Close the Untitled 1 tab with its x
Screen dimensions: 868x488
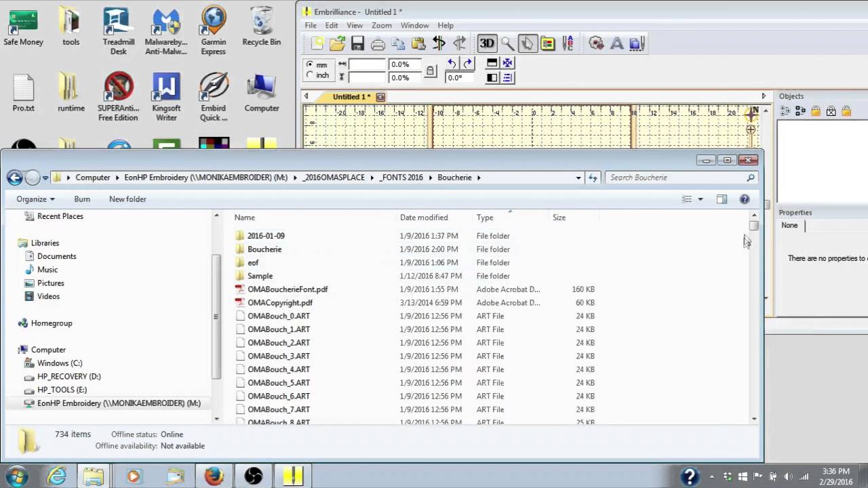point(380,97)
